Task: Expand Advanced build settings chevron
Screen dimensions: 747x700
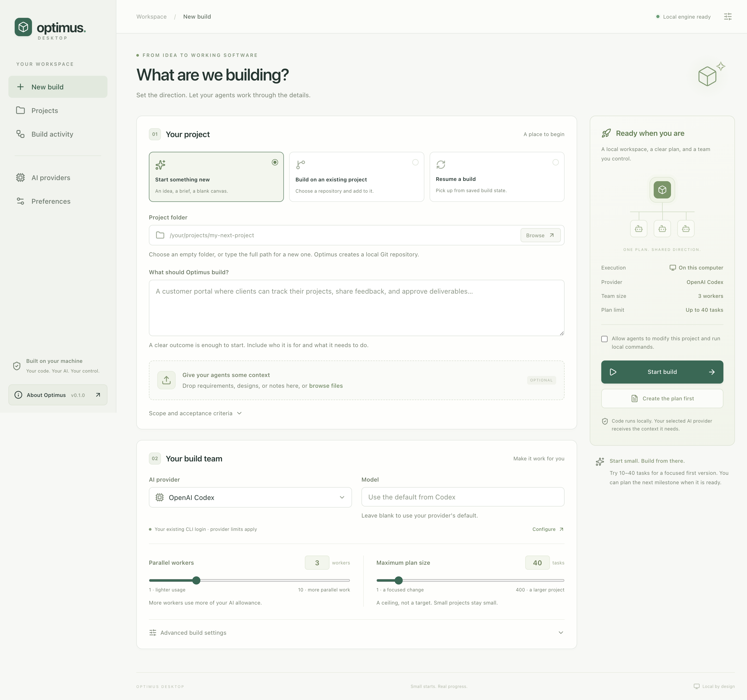Action: (561, 633)
